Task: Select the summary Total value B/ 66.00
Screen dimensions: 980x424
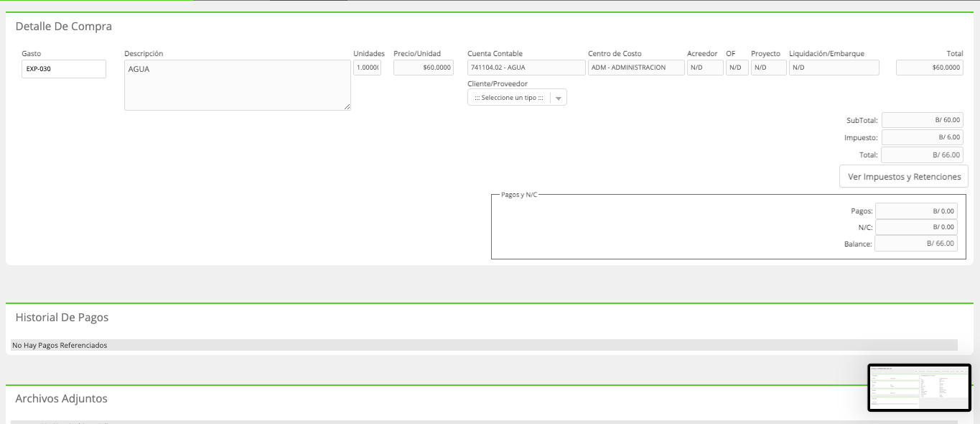Action: 923,155
